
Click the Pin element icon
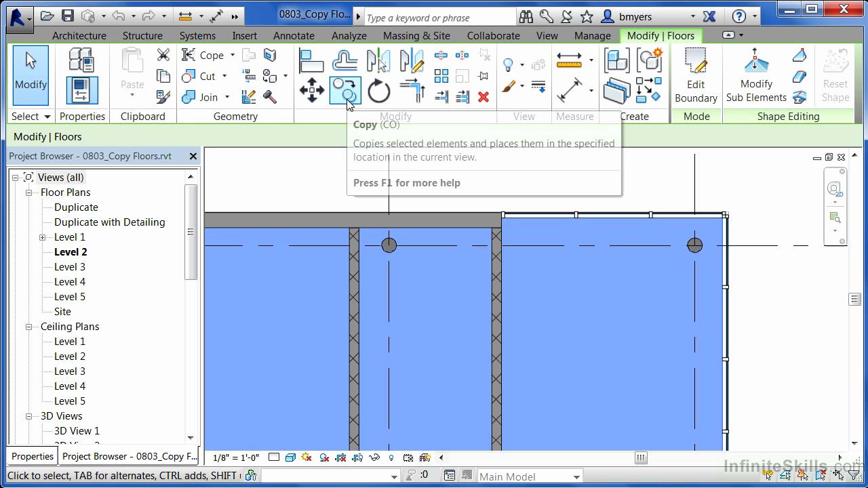[x=484, y=76]
